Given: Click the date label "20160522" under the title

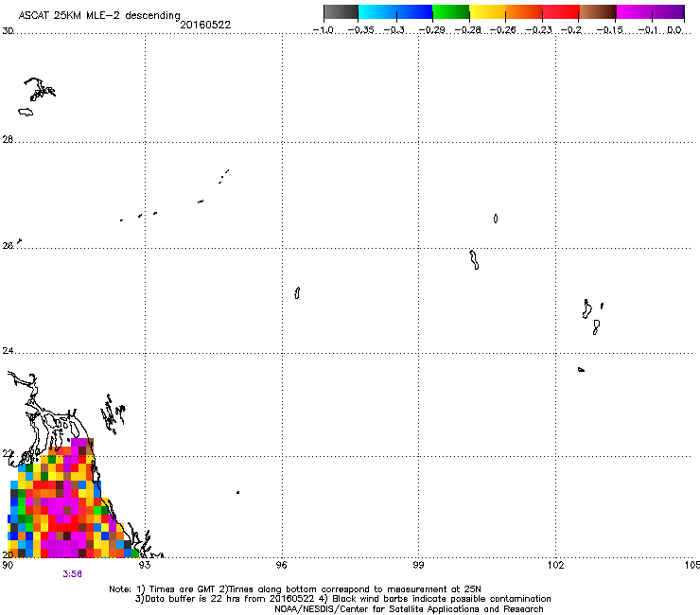Looking at the screenshot, I should [x=205, y=25].
